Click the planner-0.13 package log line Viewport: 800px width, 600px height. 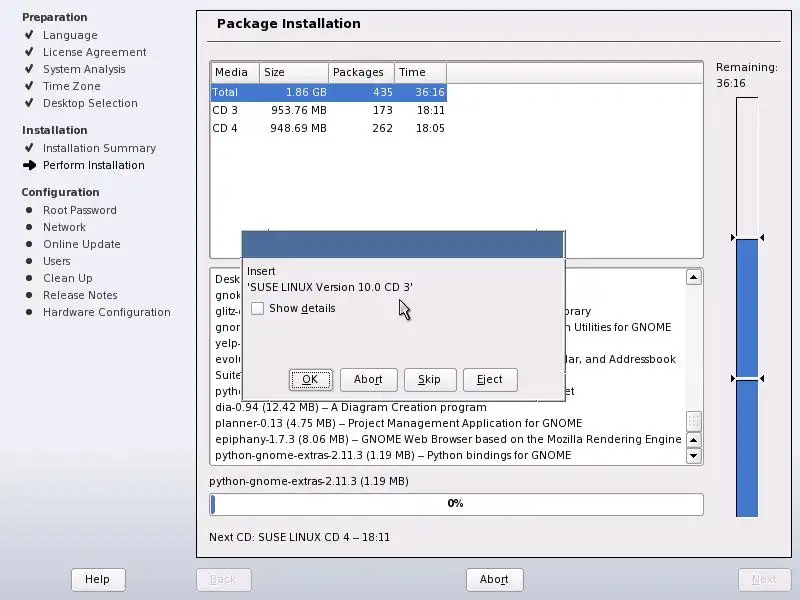pyautogui.click(x=398, y=423)
